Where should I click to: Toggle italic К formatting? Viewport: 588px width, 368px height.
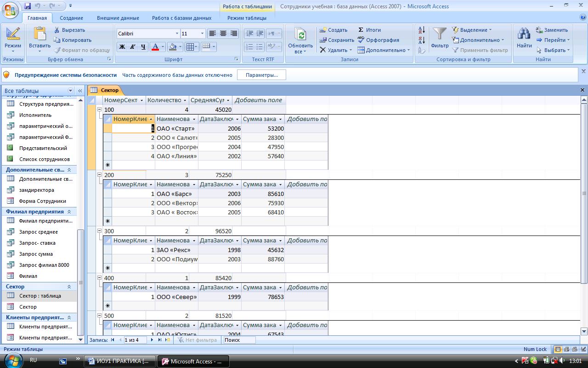coord(132,46)
